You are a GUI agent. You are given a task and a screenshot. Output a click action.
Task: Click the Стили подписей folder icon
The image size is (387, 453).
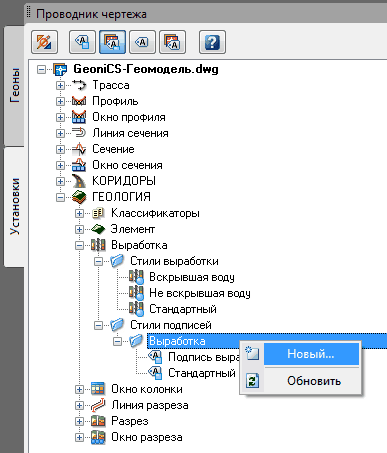[117, 324]
